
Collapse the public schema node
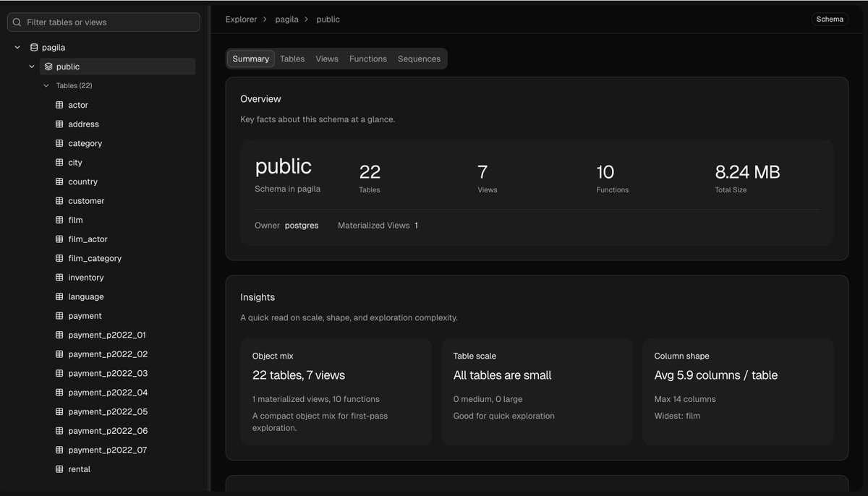point(32,67)
